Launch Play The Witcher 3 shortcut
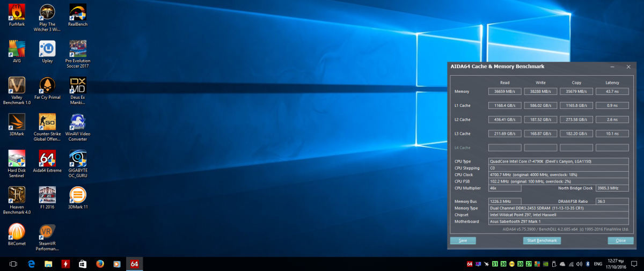Viewport: 644px width, 271px height. pos(47,18)
